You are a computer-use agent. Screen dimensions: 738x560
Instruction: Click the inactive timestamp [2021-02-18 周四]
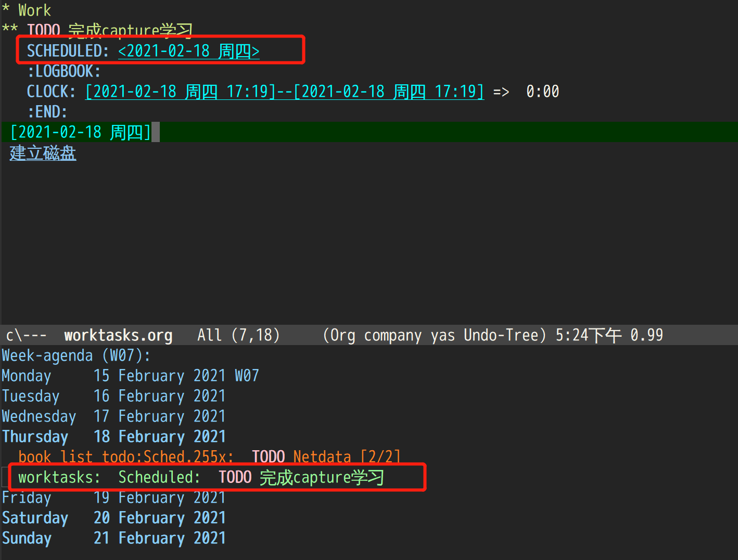(81, 132)
